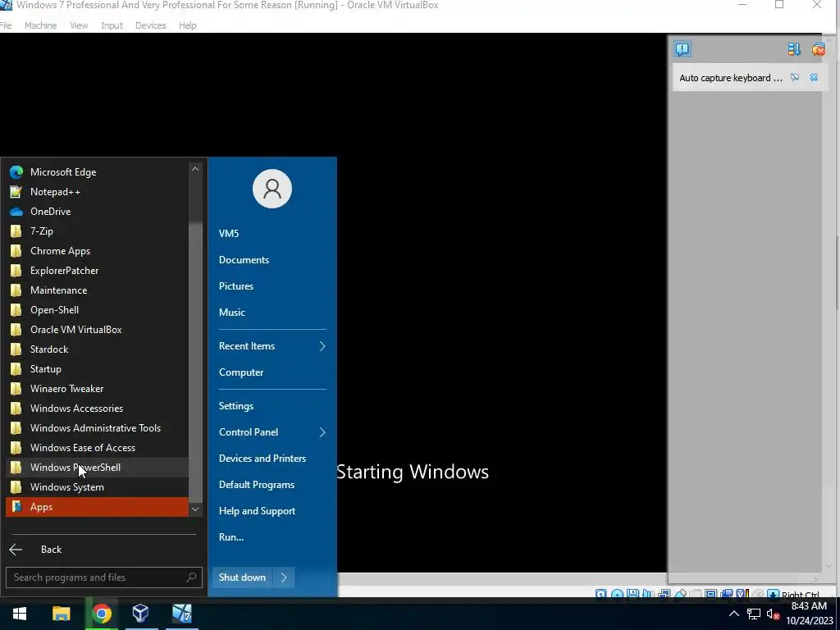Image resolution: width=840 pixels, height=630 pixels.
Task: Open the Windows System folder
Action: coord(97,487)
